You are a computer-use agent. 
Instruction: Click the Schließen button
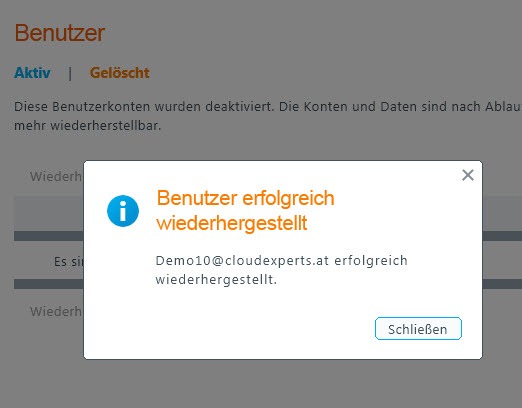tap(418, 329)
